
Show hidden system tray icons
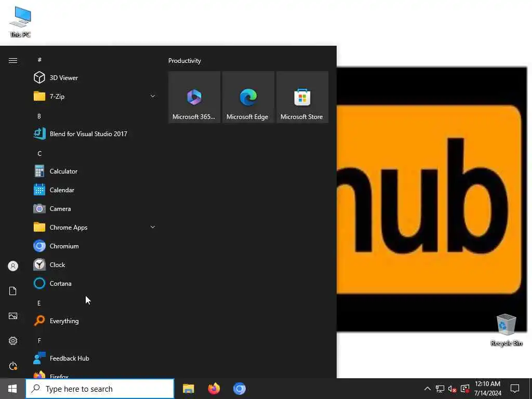428,389
